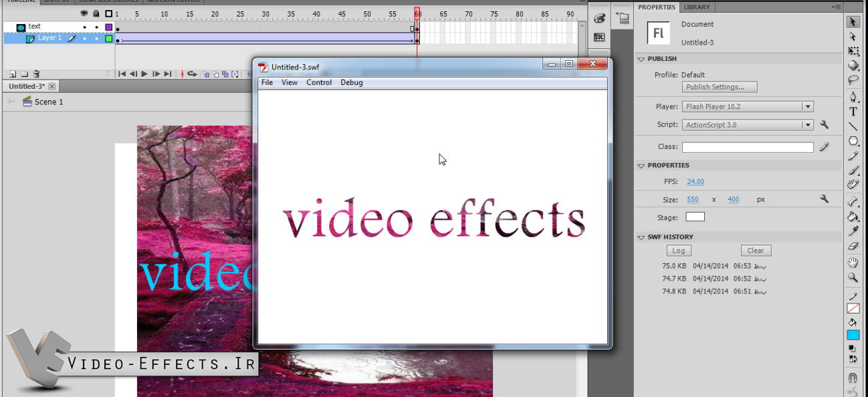Select the Free Transform tool
Viewport: 868px width, 397px height.
pos(853,51)
